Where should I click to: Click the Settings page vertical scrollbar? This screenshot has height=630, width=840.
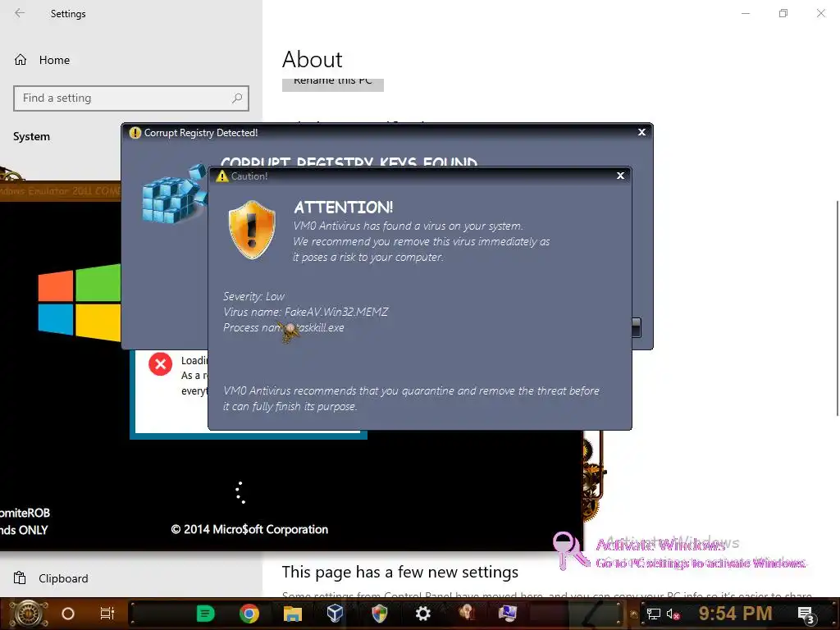(837, 308)
